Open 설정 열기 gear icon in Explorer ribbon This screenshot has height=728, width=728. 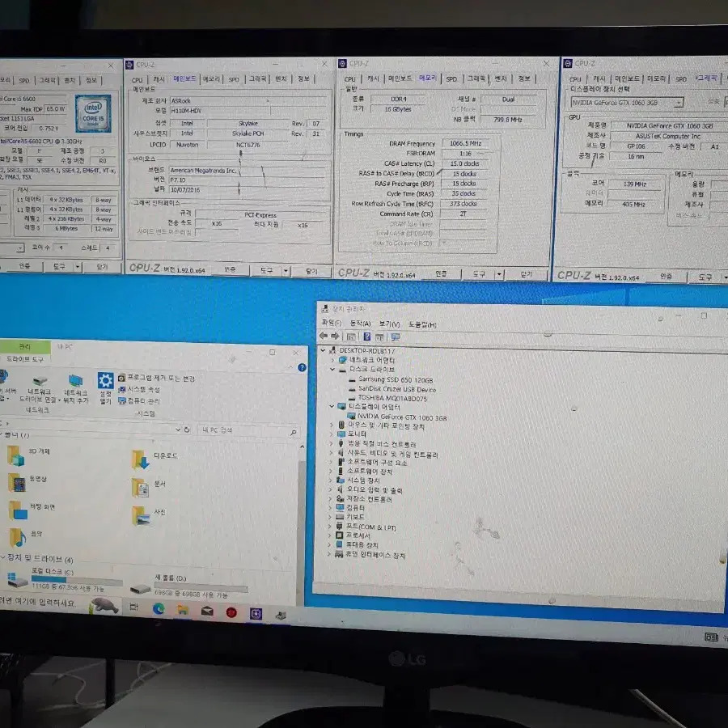(x=105, y=381)
